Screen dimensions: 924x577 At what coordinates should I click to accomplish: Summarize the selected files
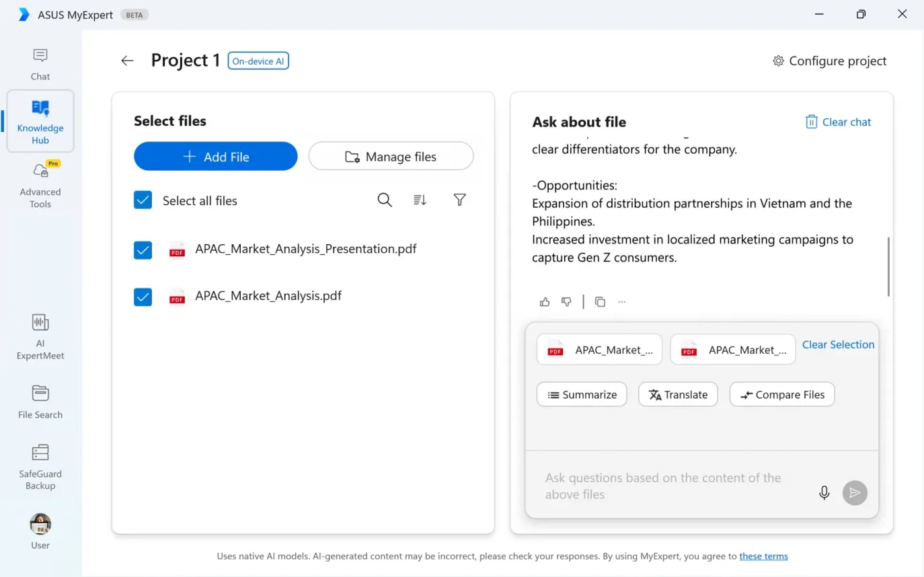[x=582, y=395]
